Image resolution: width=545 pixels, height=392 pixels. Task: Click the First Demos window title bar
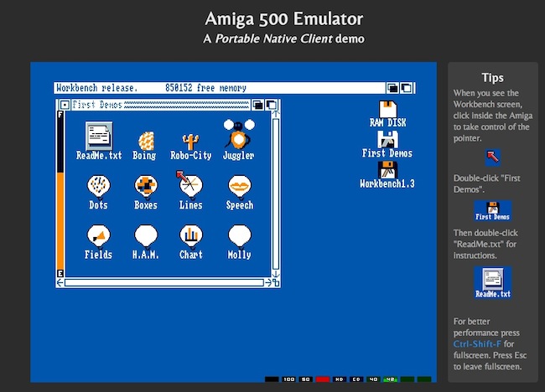161,105
